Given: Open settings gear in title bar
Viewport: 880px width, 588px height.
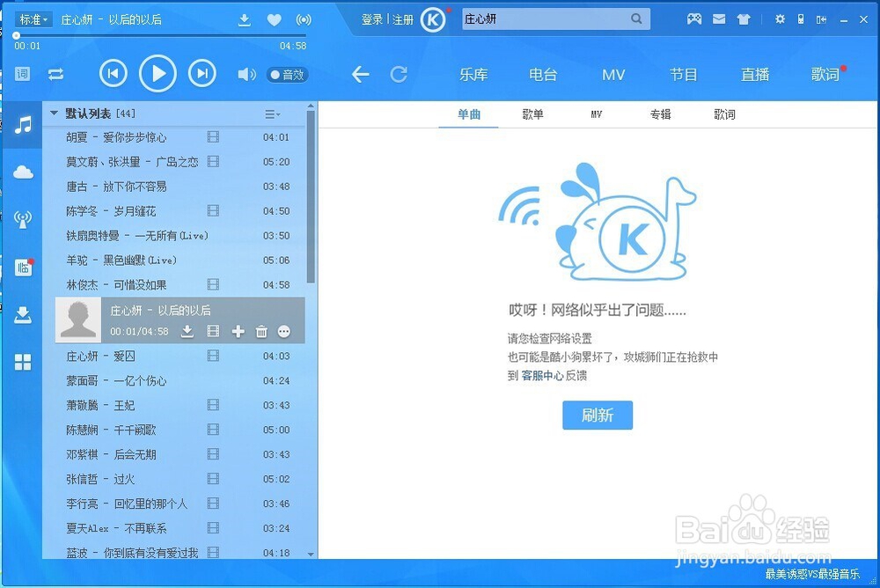Looking at the screenshot, I should [x=780, y=19].
